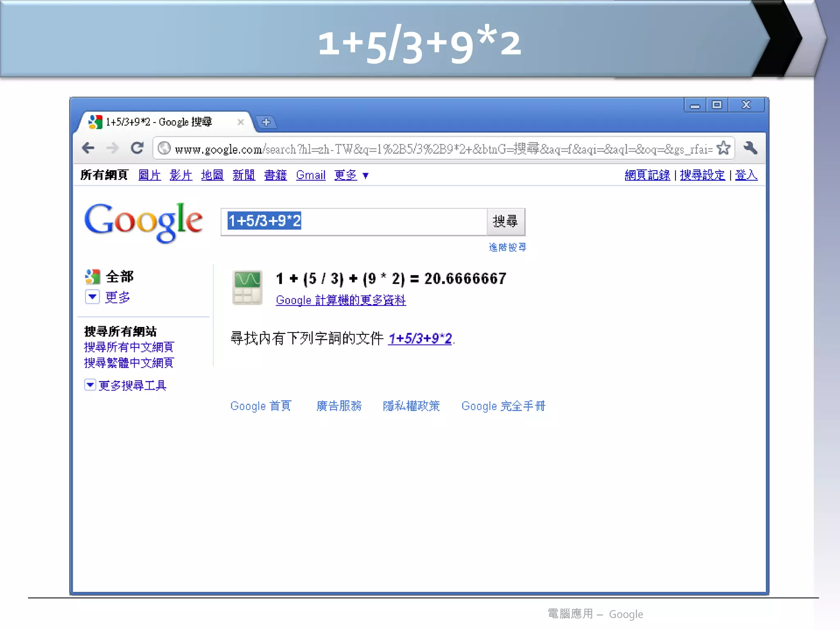840x630 pixels.
Task: Minimize the Chrome window
Action: [x=695, y=105]
